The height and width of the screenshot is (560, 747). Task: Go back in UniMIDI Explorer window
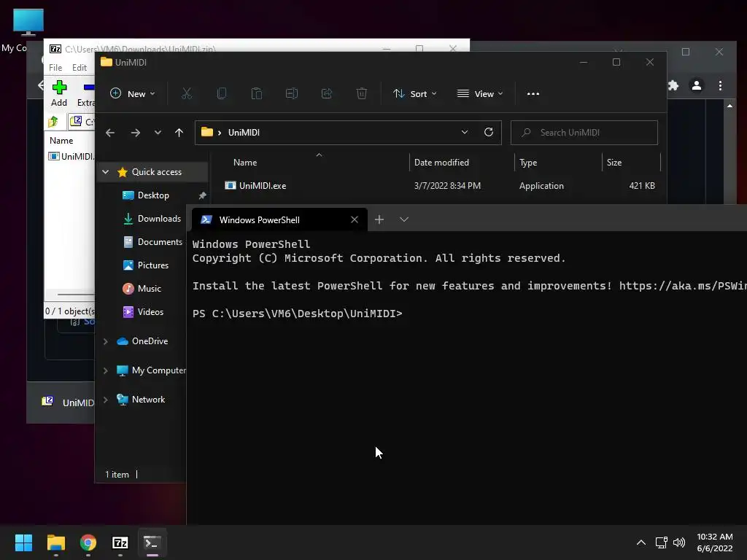tap(110, 133)
